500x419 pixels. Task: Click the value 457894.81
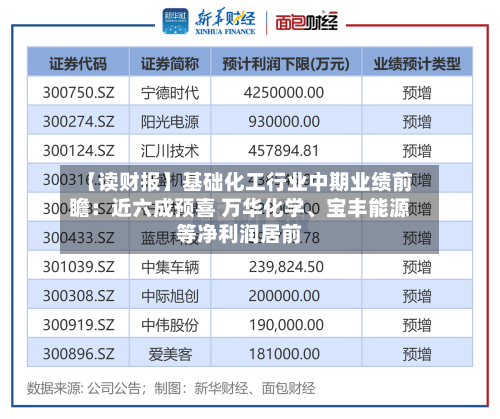pyautogui.click(x=284, y=151)
